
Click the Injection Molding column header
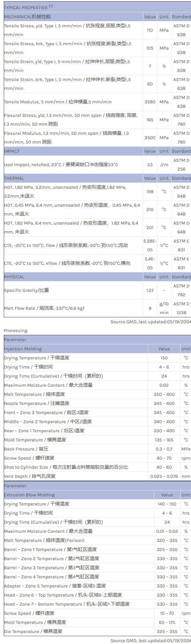click(x=23, y=349)
